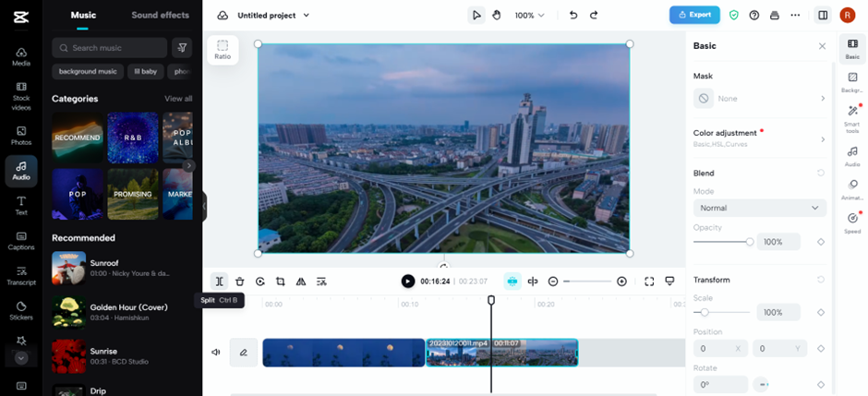Click the green shield icon

(x=734, y=16)
